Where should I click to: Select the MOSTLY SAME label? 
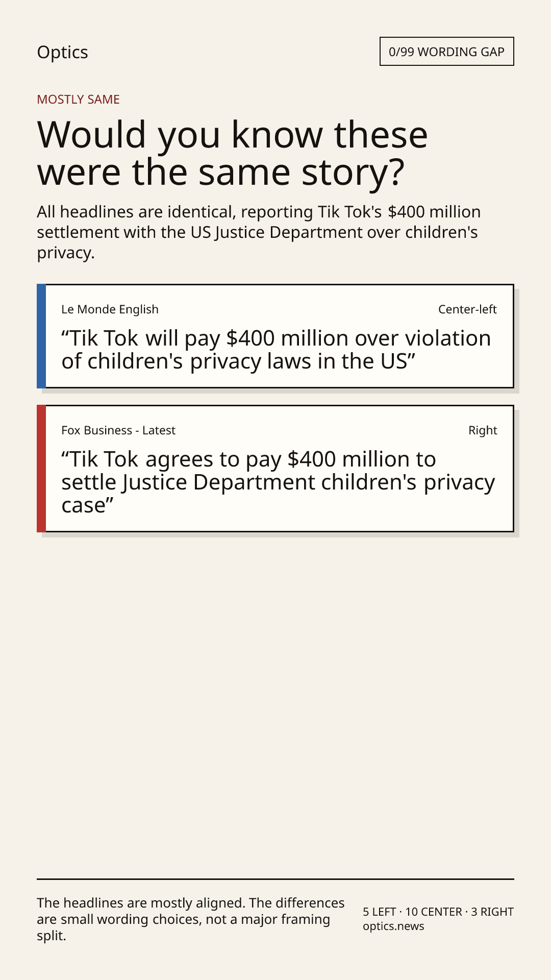tap(78, 100)
